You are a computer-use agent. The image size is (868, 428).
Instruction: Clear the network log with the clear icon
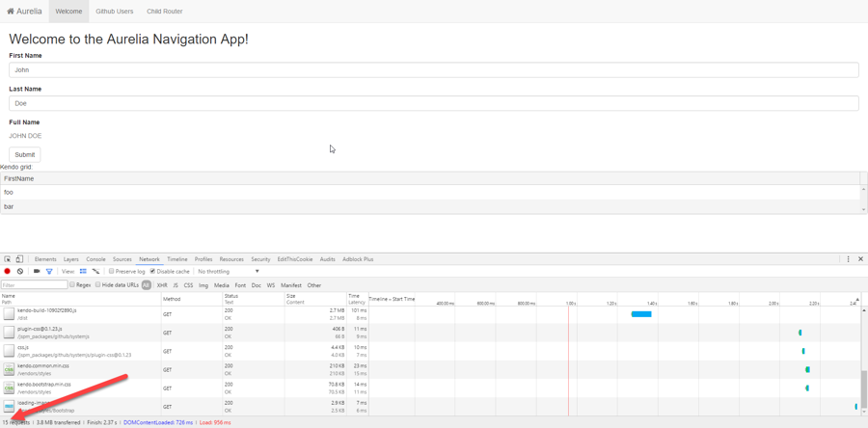[x=20, y=272]
